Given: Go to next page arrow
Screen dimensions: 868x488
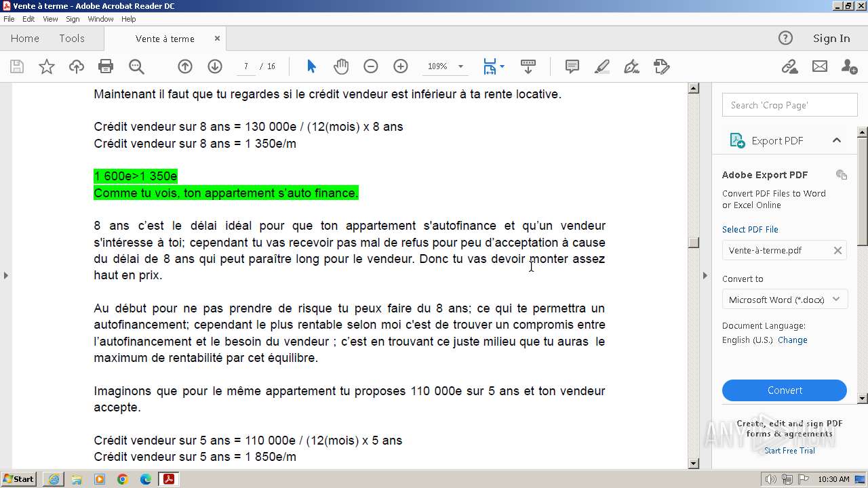Looking at the screenshot, I should pyautogui.click(x=215, y=66).
